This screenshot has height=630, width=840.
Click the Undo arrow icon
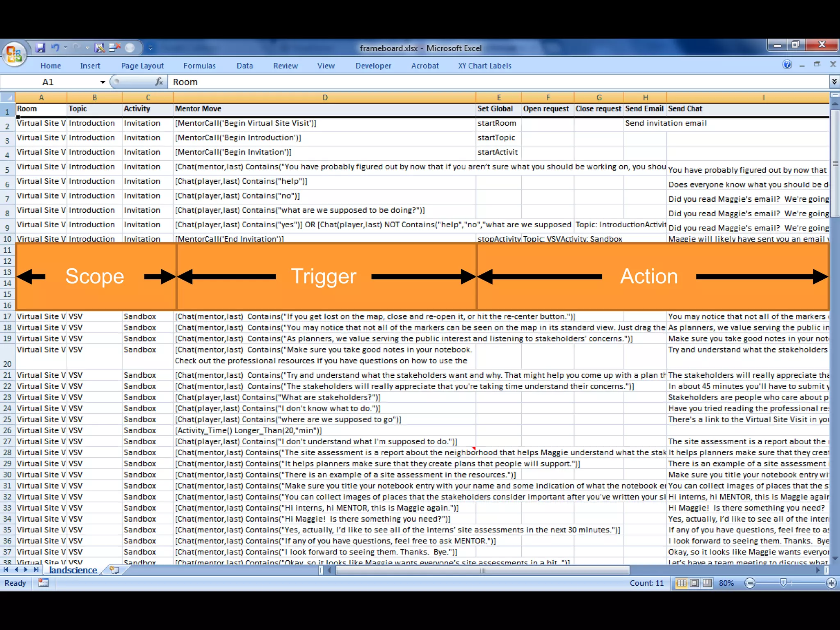(55, 48)
